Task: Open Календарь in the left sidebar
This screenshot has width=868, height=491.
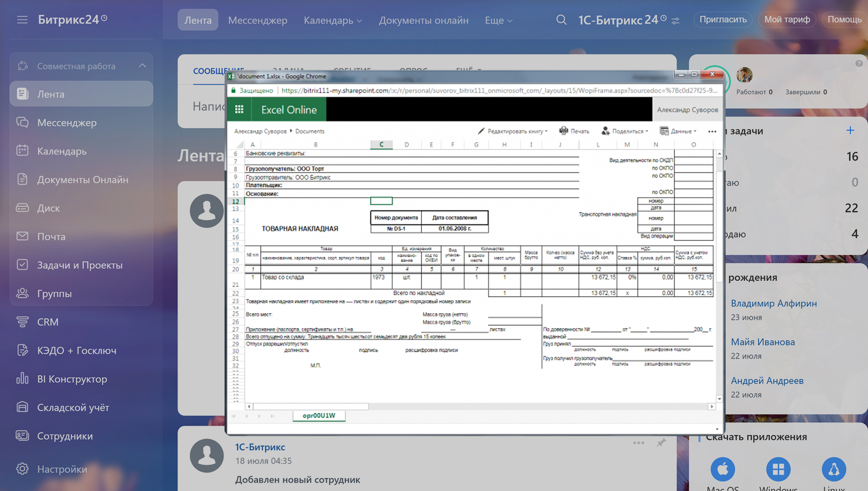Action: (x=81, y=151)
